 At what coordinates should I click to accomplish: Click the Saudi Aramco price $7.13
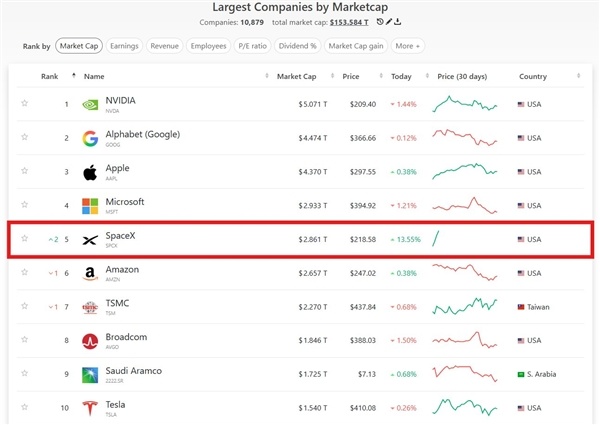pyautogui.click(x=367, y=374)
